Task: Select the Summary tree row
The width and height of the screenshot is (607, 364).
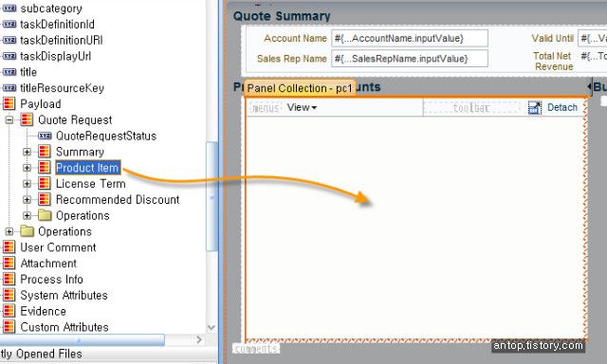Action: pos(80,152)
